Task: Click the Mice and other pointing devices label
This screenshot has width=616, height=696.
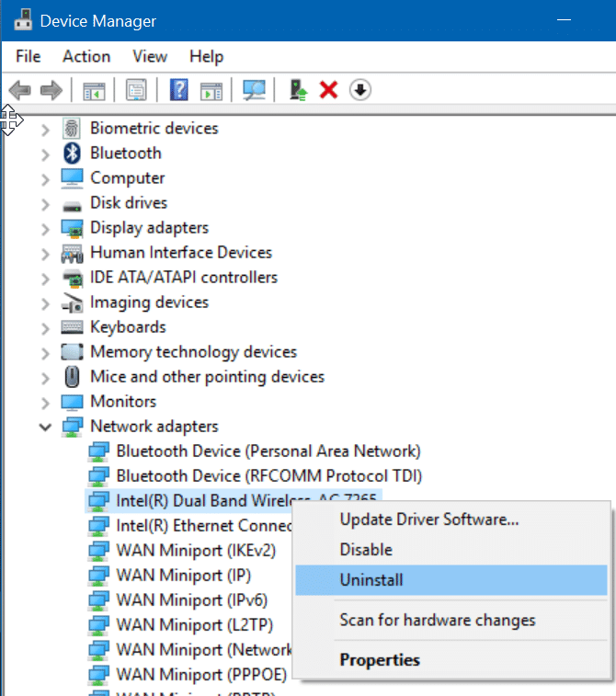Action: [x=207, y=377]
